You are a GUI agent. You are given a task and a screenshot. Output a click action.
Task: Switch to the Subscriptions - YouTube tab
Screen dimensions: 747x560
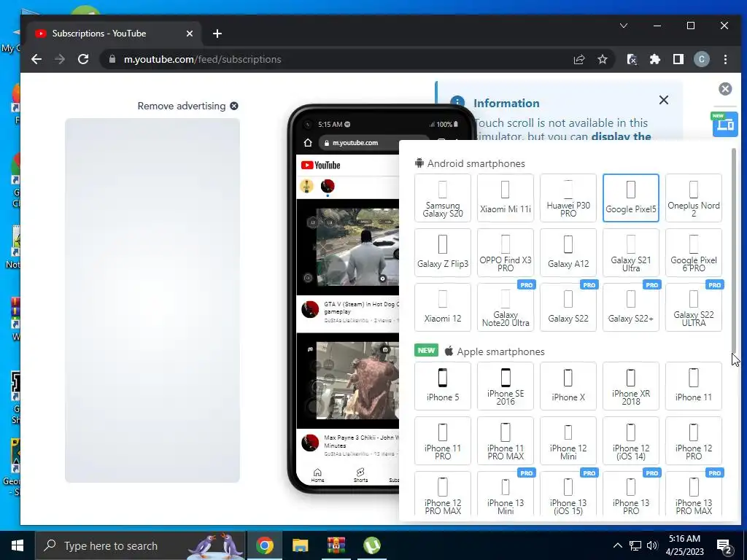tap(113, 34)
